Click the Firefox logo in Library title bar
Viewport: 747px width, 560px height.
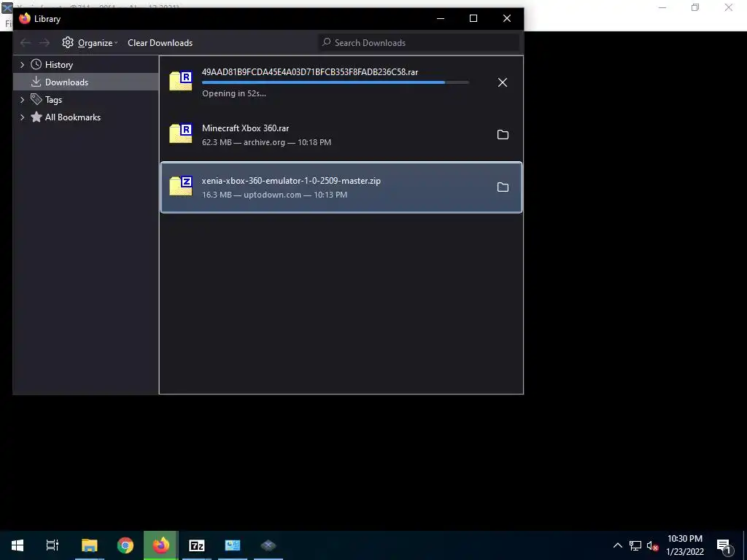click(25, 18)
